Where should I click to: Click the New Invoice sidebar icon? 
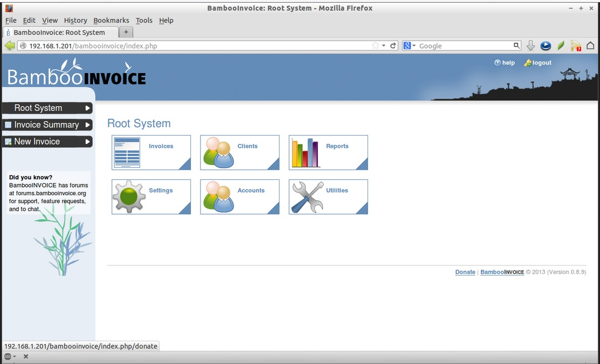(8, 142)
